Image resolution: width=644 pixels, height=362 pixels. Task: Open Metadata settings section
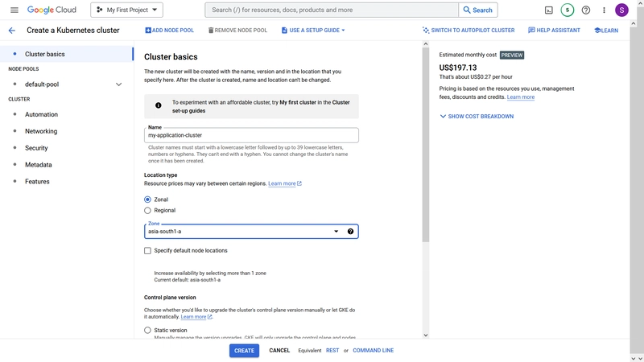pyautogui.click(x=38, y=165)
